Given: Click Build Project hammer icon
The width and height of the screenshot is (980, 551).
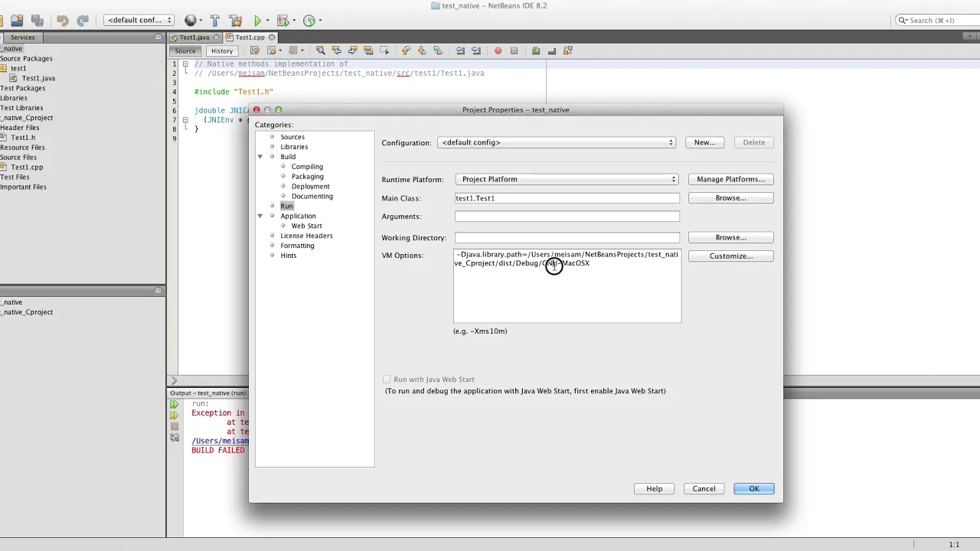Looking at the screenshot, I should pyautogui.click(x=215, y=21).
